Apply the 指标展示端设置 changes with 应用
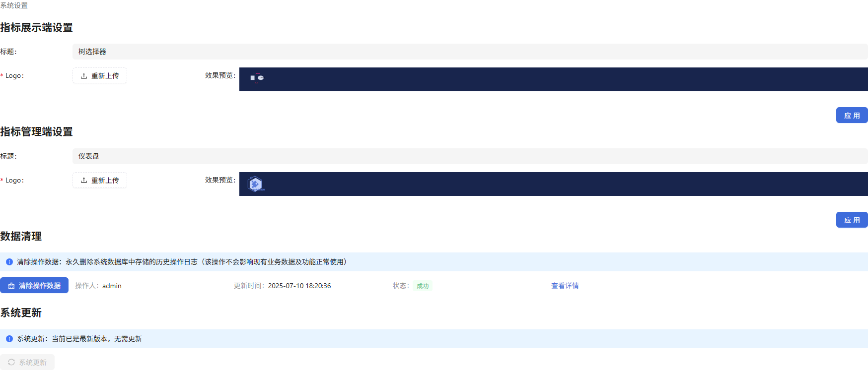868x370 pixels. (x=852, y=115)
